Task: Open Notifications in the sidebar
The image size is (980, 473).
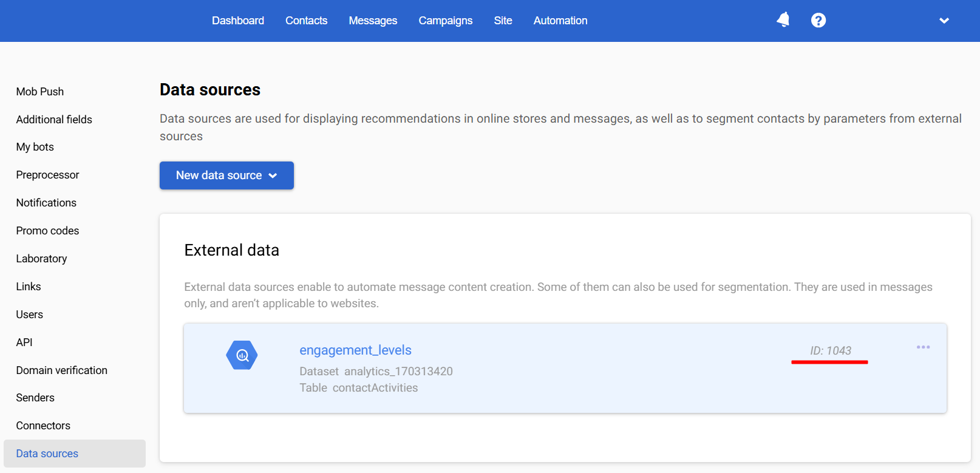Action: pos(46,203)
